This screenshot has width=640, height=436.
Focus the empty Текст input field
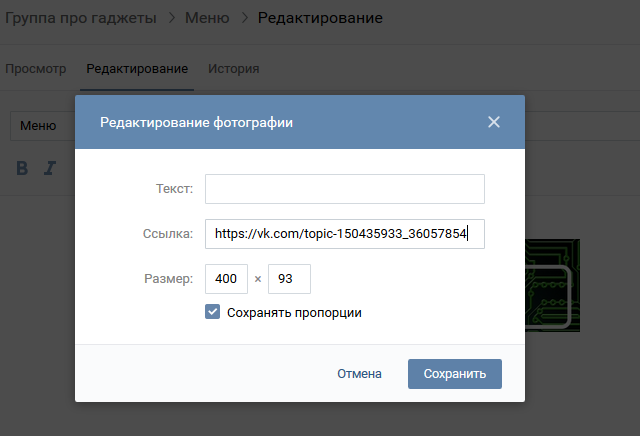point(344,189)
